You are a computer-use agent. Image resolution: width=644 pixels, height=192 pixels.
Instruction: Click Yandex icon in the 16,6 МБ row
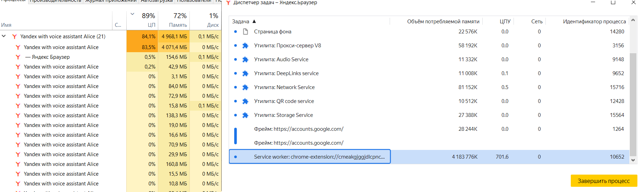[18, 135]
